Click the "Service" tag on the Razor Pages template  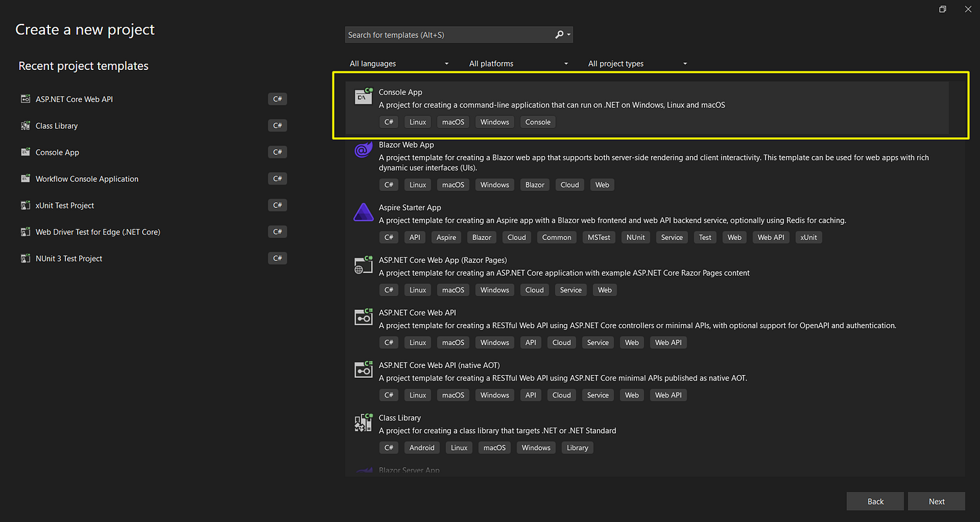[x=570, y=290]
